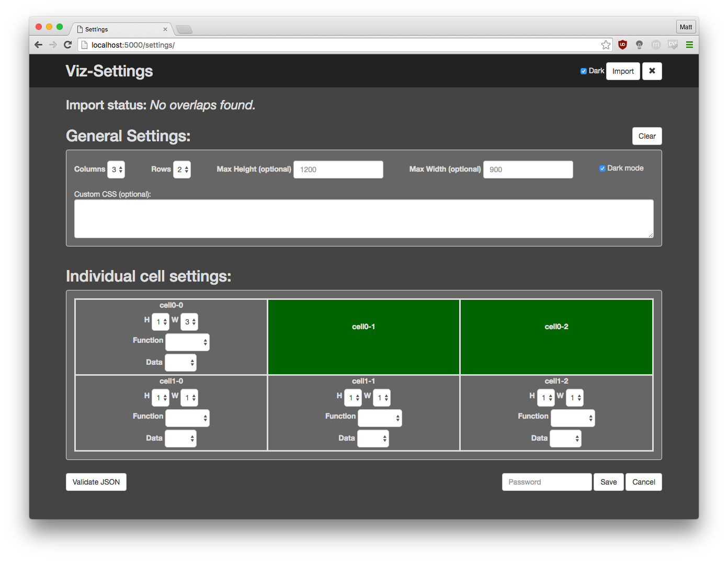This screenshot has height=561, width=728.
Task: Open cell0-0 height dropdown
Action: 161,322
